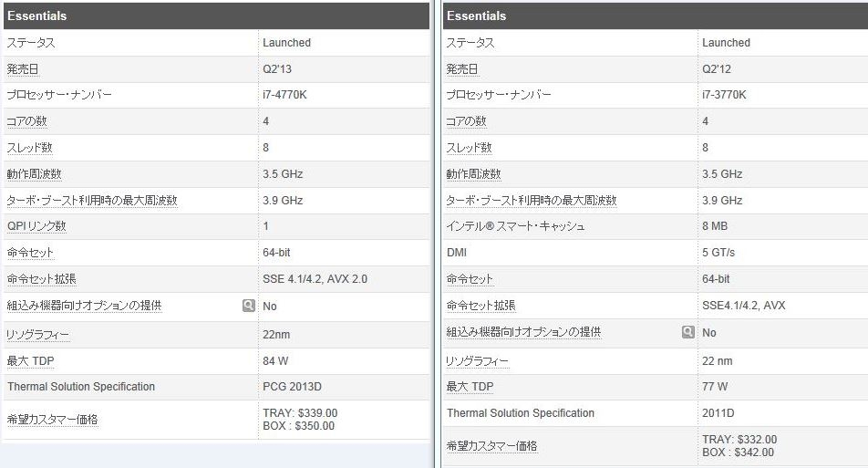Screen dimensions: 868x468
Task: Click the DMI label
Action: pyautogui.click(x=456, y=253)
